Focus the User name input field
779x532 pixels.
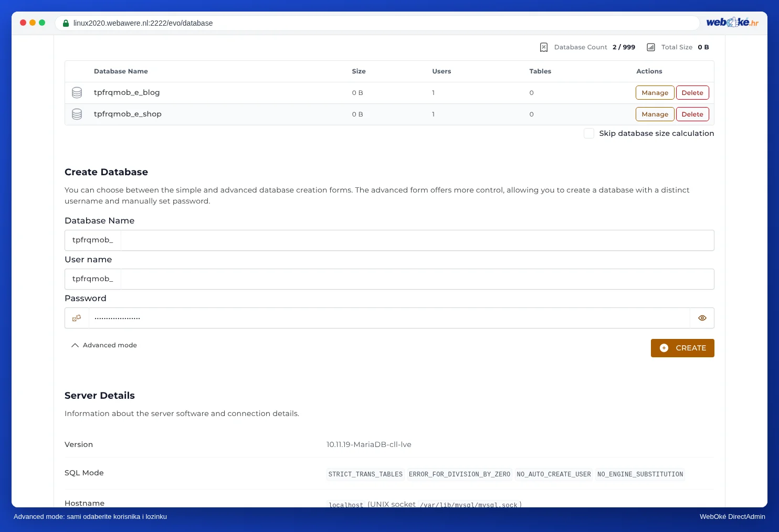[417, 279]
